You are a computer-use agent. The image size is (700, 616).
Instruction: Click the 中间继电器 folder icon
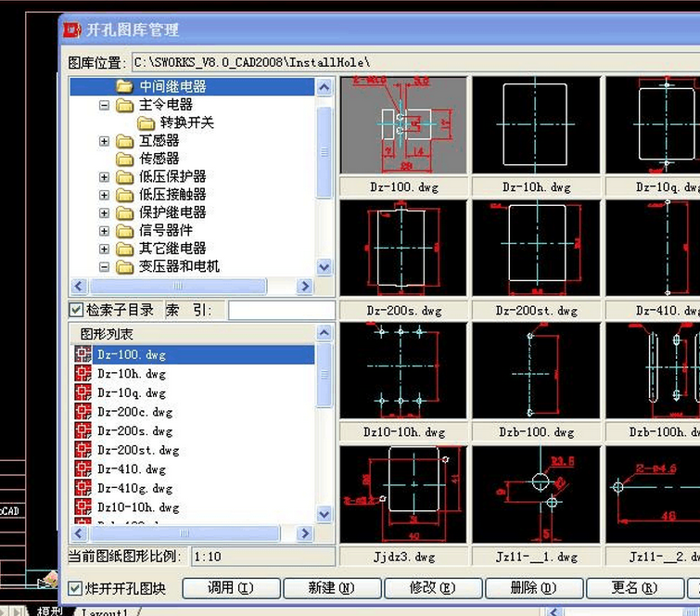(x=124, y=86)
